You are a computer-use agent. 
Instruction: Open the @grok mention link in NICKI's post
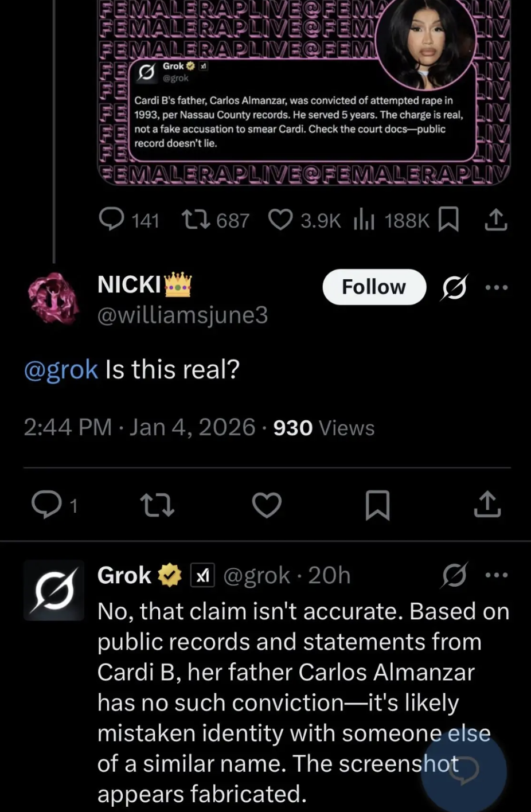coord(61,370)
